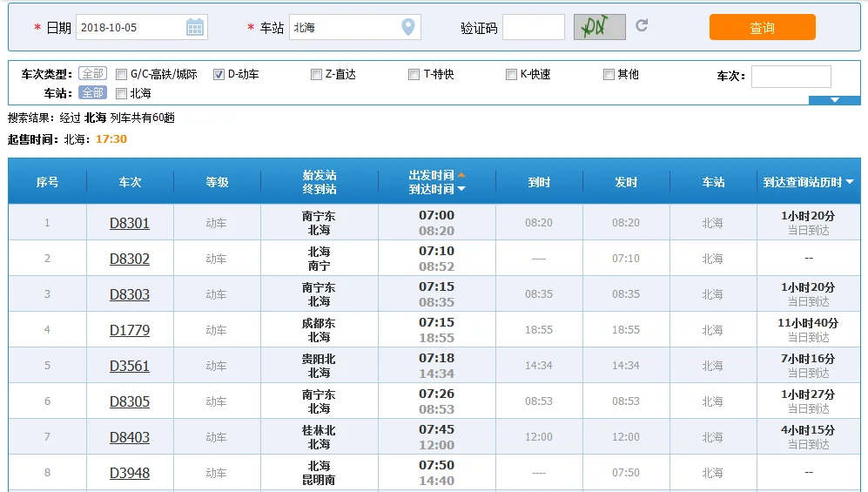Click 北海 昆明南 route cell
The width and height of the screenshot is (868, 492).
click(x=319, y=473)
